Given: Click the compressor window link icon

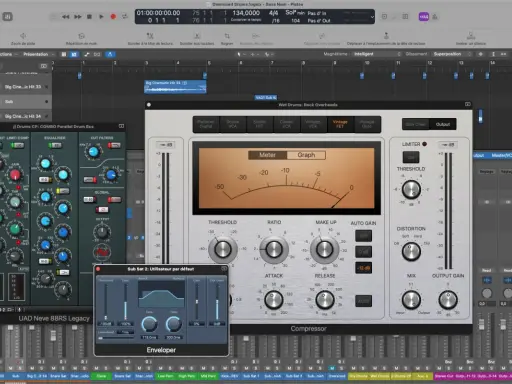Looking at the screenshot, I should click(468, 105).
